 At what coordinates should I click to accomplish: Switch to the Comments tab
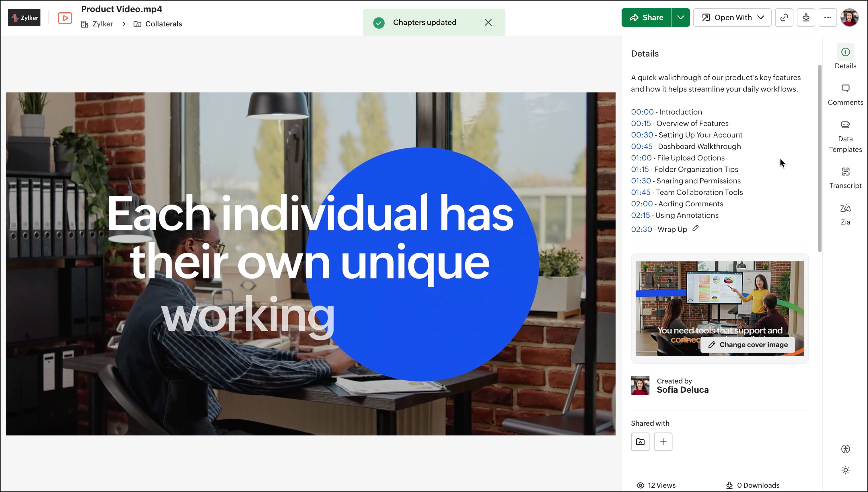pos(845,95)
